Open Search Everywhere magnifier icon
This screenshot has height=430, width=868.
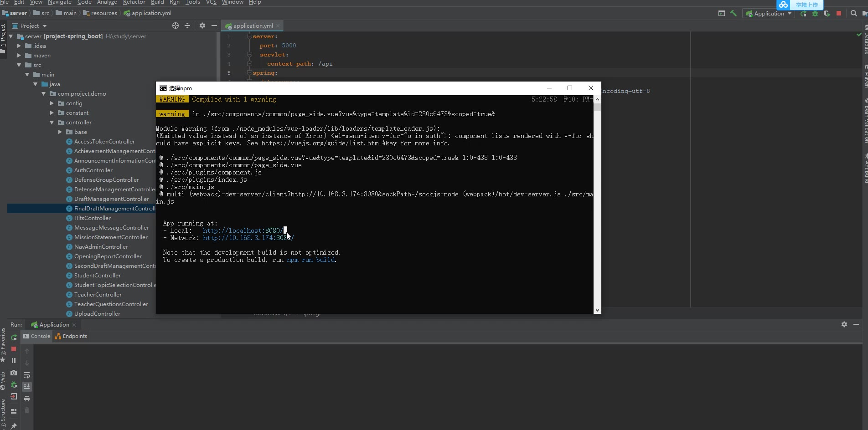click(854, 14)
